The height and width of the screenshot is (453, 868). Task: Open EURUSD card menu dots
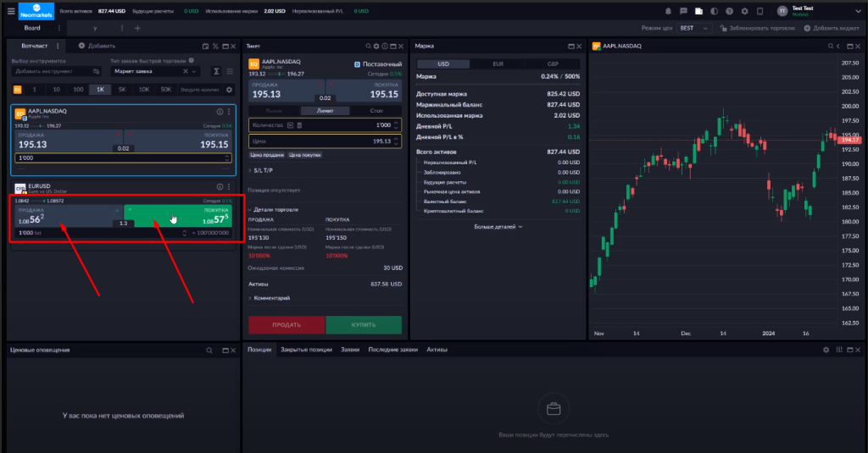pos(229,187)
